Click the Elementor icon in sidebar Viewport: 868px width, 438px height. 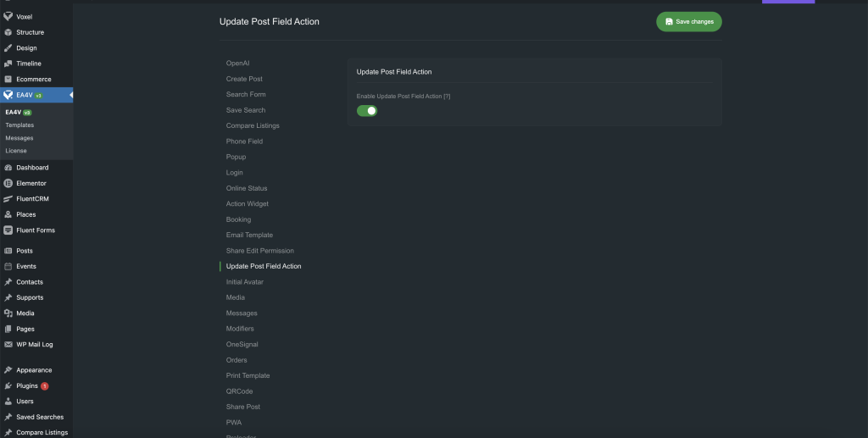coord(8,183)
